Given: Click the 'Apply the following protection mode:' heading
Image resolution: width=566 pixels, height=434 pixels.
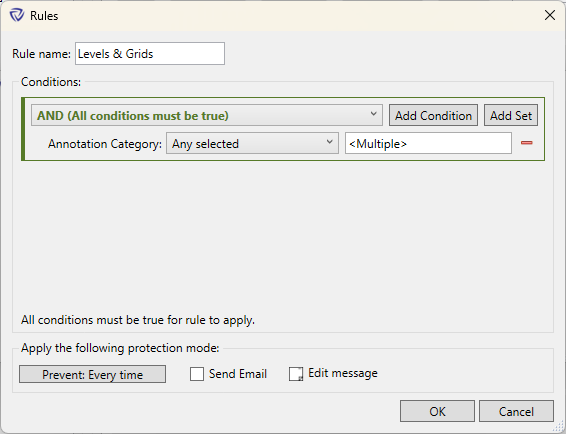Looking at the screenshot, I should (x=120, y=348).
